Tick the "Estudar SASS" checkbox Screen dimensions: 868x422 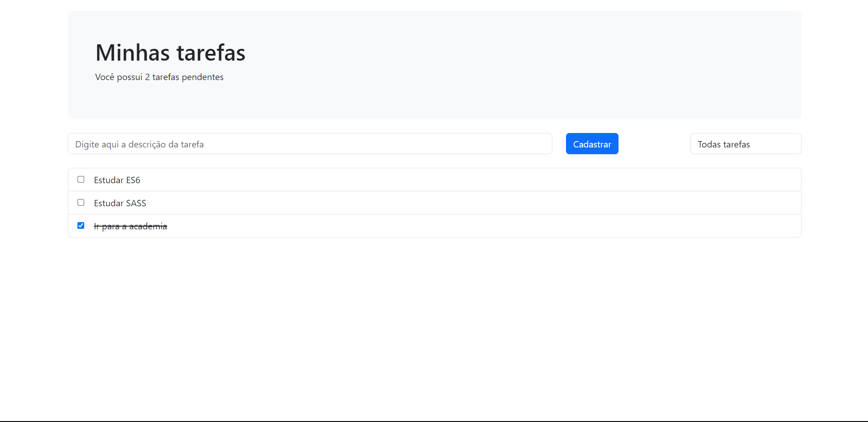click(x=81, y=203)
